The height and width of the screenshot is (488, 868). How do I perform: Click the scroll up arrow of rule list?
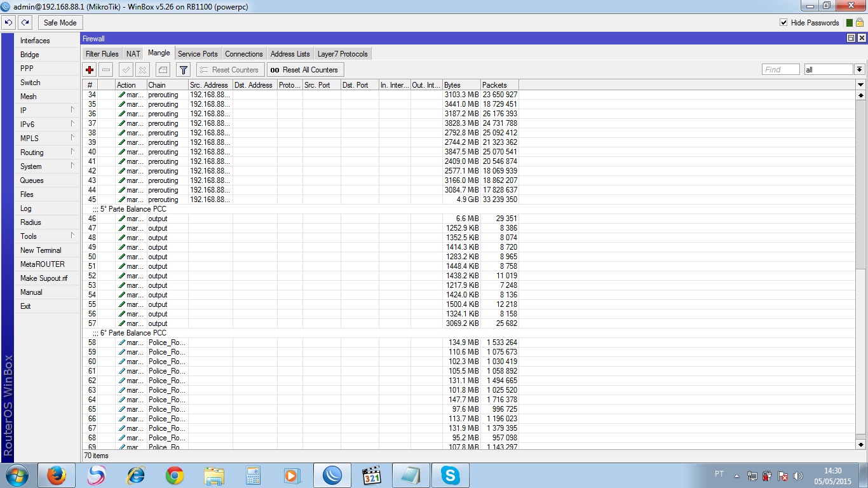point(861,95)
